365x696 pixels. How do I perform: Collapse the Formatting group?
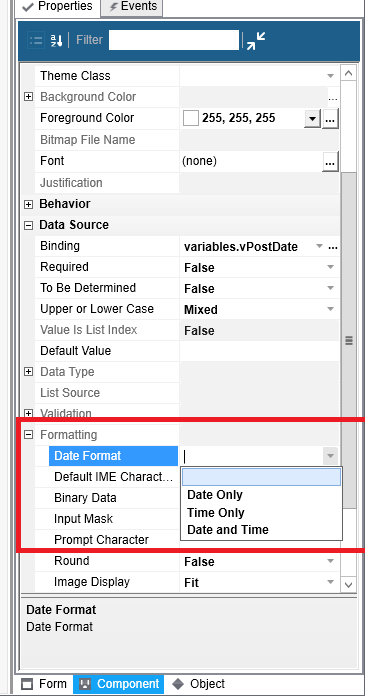pos(28,435)
